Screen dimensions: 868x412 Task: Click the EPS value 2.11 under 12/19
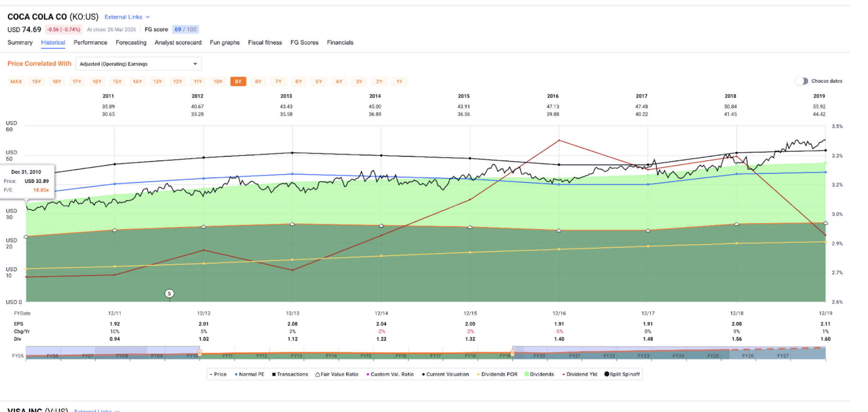(x=825, y=324)
